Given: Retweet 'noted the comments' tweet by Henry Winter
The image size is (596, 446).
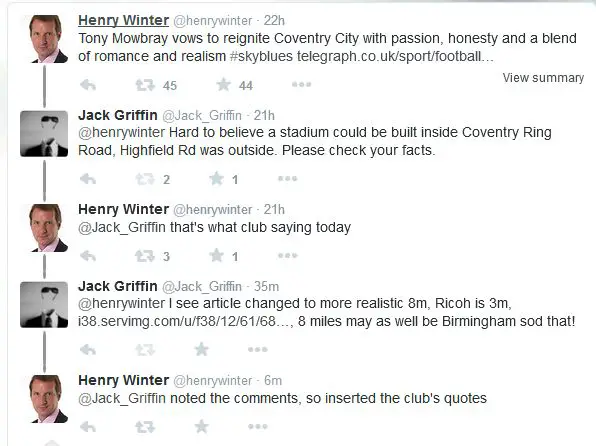Looking at the screenshot, I should [x=145, y=427].
